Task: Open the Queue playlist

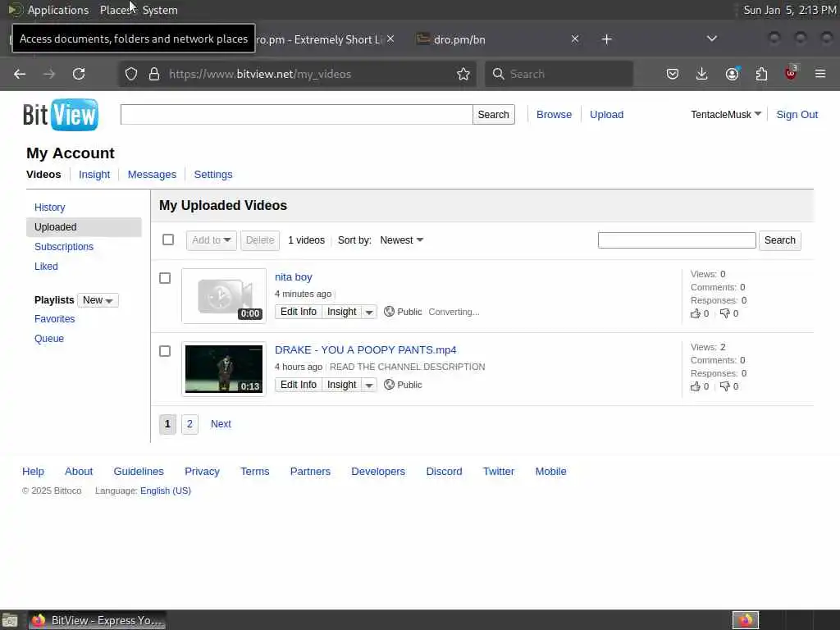Action: pos(49,339)
